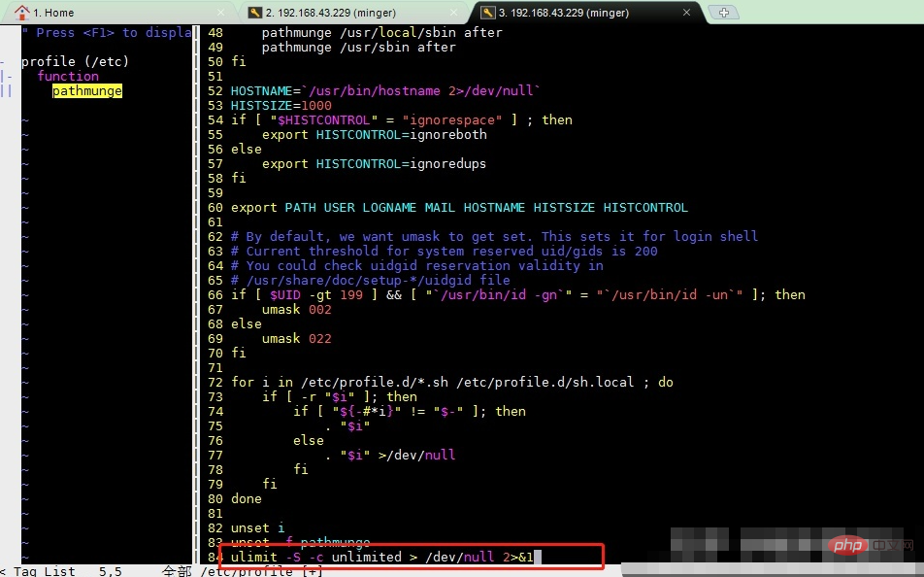Click '/etc/profile [+]' in status line
This screenshot has width=924, height=577.
pos(262,571)
